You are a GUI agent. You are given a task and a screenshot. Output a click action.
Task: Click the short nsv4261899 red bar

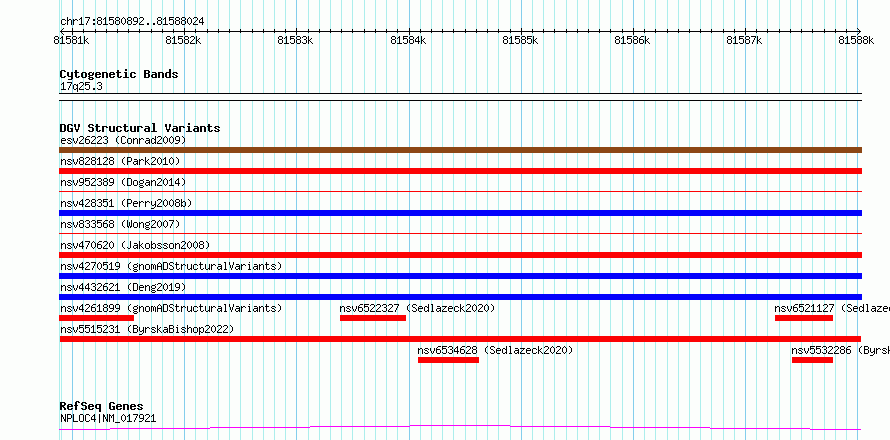point(96,318)
